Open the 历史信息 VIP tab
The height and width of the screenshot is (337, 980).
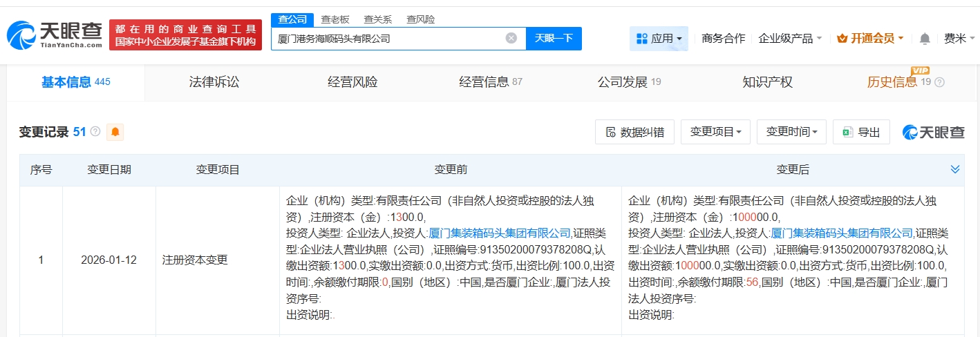[898, 81]
